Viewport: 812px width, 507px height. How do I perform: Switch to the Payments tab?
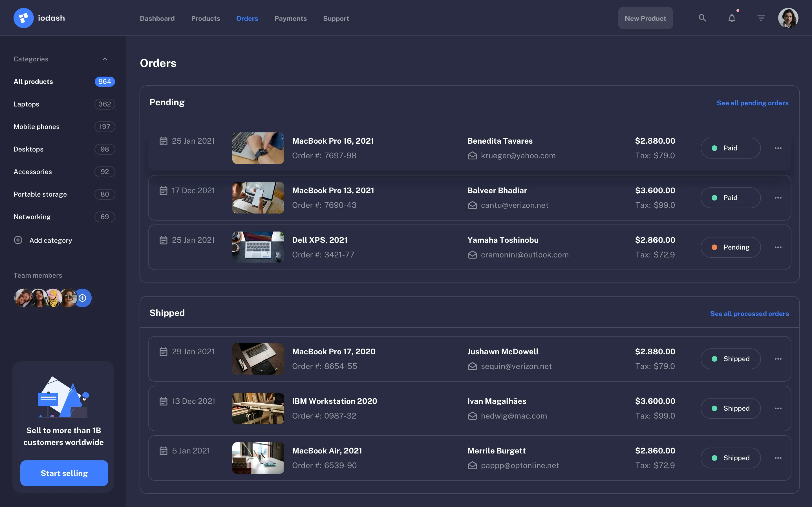coord(291,18)
